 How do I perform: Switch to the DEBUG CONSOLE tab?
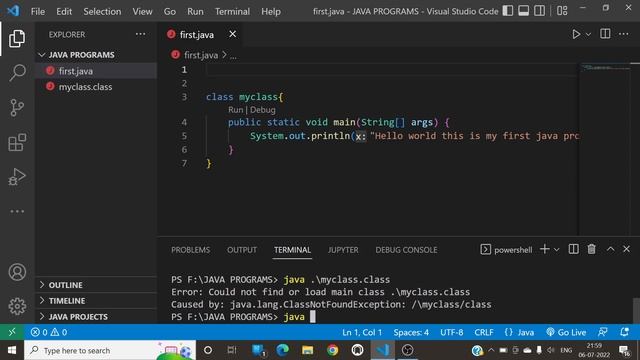[x=406, y=250]
